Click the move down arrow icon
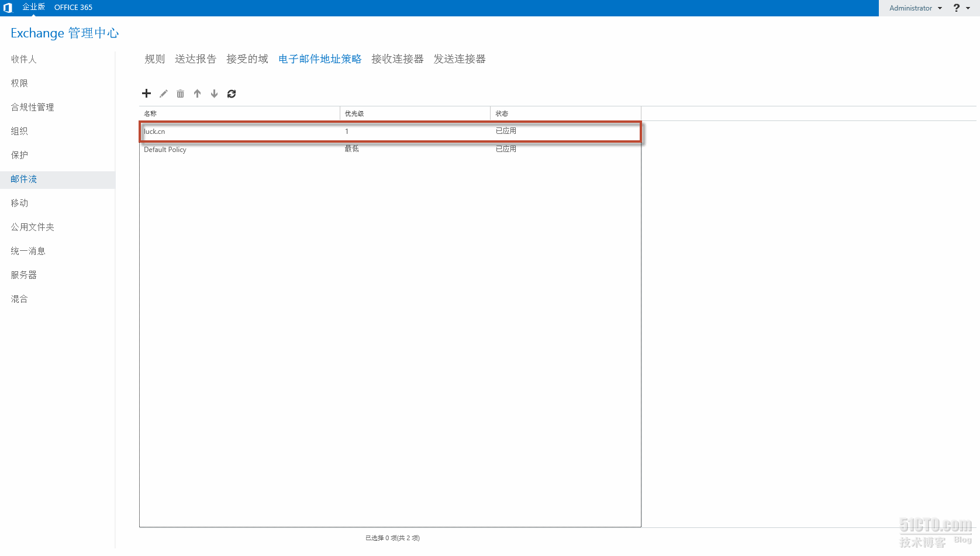This screenshot has width=980, height=556. (x=215, y=94)
